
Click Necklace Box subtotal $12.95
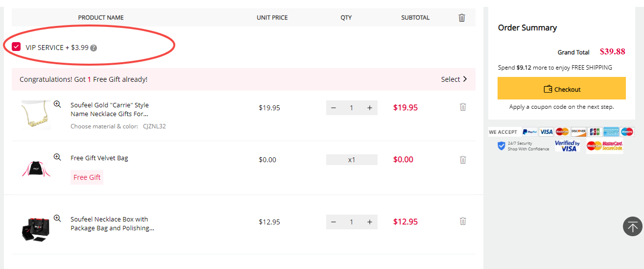coord(405,222)
